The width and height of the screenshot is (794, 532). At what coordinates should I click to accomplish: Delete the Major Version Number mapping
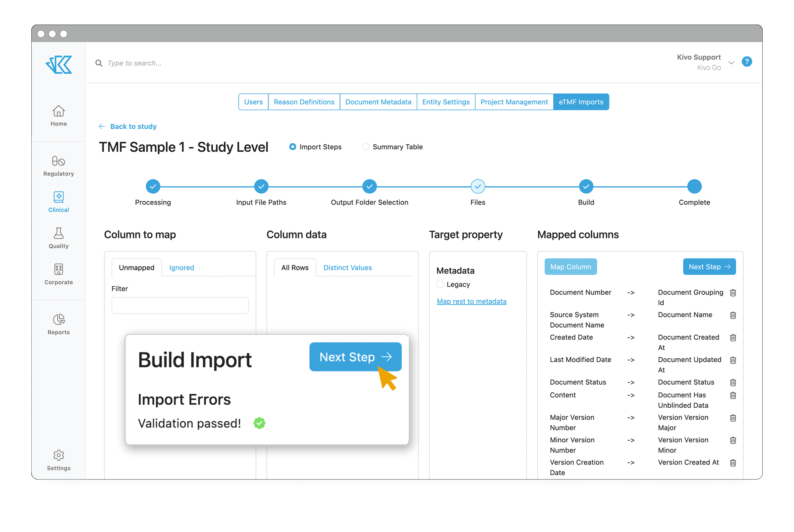(x=733, y=418)
